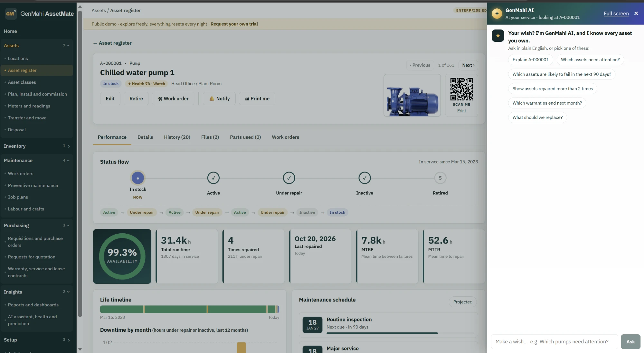This screenshot has width=644, height=353.
Task: Click the GenMahi AI star avatar in header
Action: 497,14
